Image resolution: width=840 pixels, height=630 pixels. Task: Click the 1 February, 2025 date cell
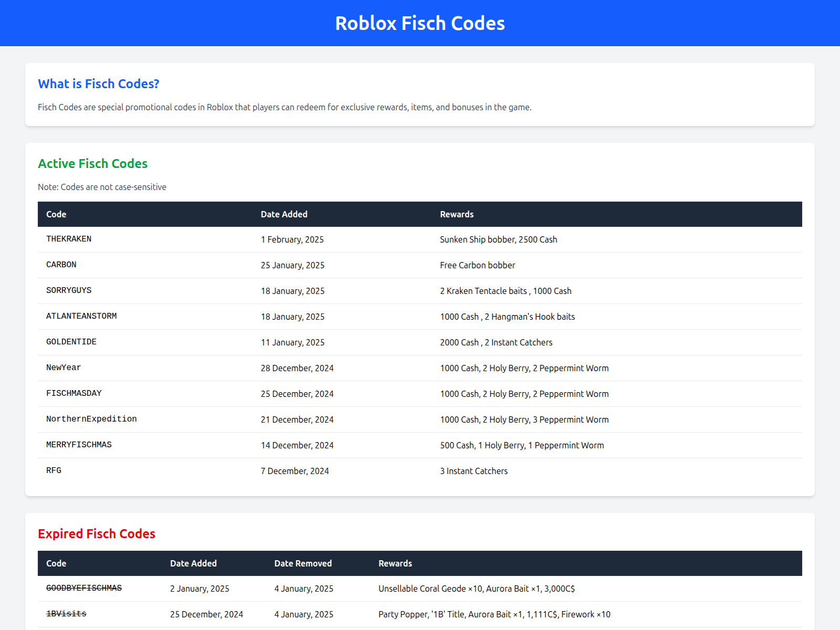tap(292, 239)
